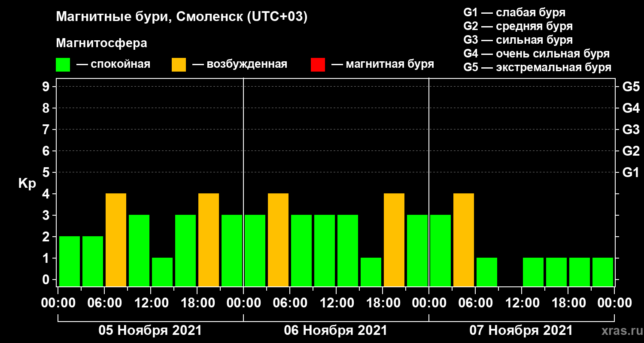Click the 21:00–00:00 green bar on 05 Ноября
The height and width of the screenshot is (343, 644).
(x=232, y=250)
